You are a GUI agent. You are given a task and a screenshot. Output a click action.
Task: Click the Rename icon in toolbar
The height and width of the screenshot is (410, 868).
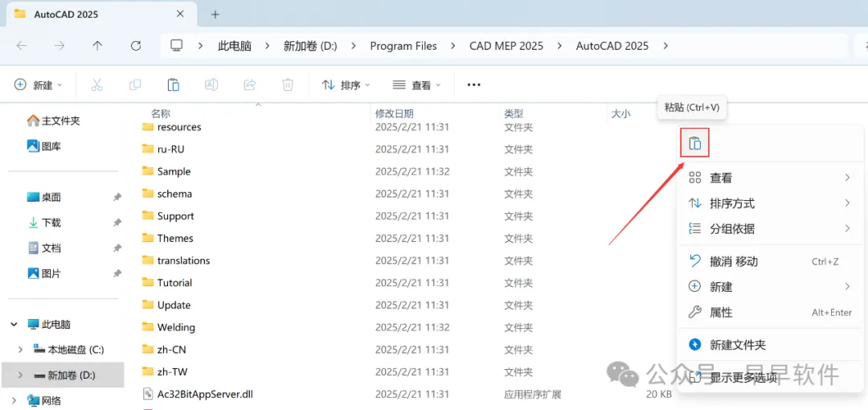click(x=211, y=84)
